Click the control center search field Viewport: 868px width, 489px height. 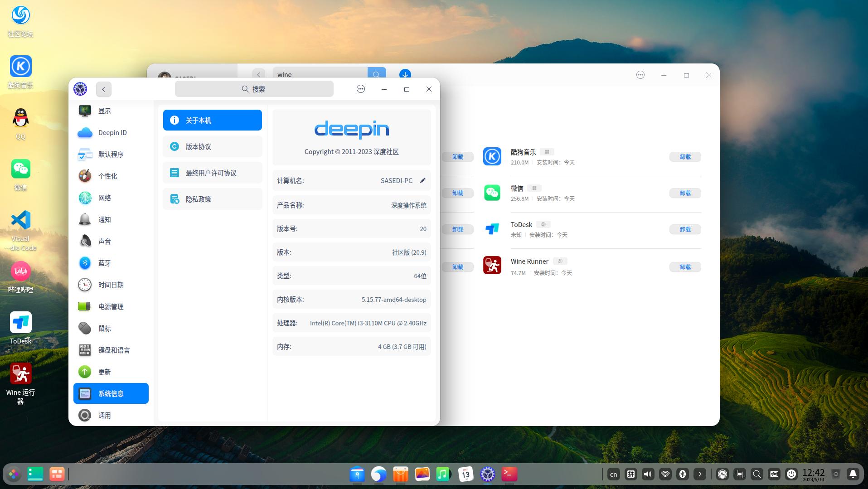pos(254,89)
